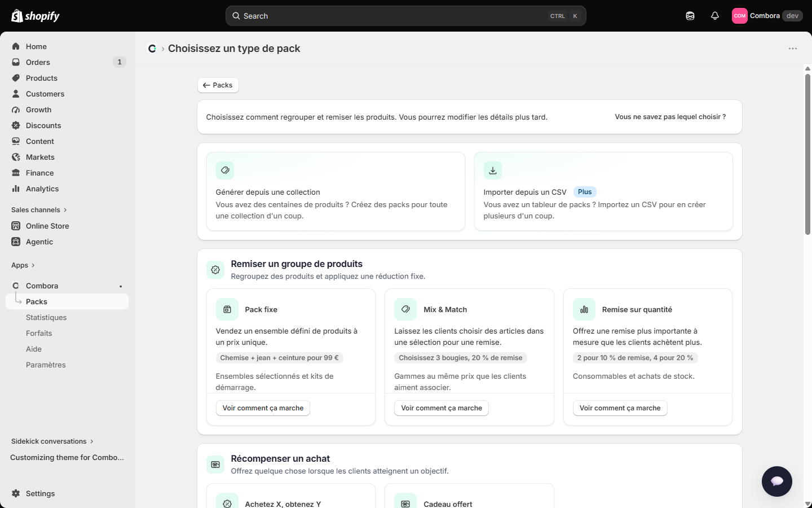Open the Sidekick assistant icon in top bar

click(x=690, y=16)
